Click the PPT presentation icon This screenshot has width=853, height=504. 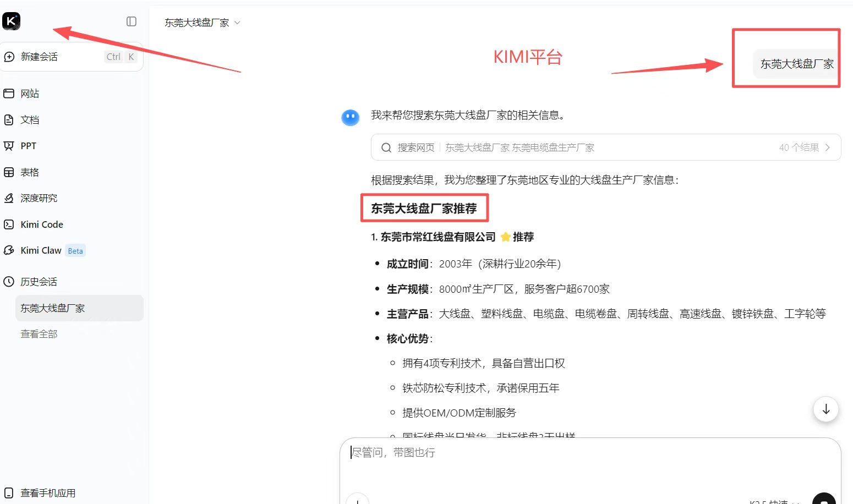[x=9, y=146]
